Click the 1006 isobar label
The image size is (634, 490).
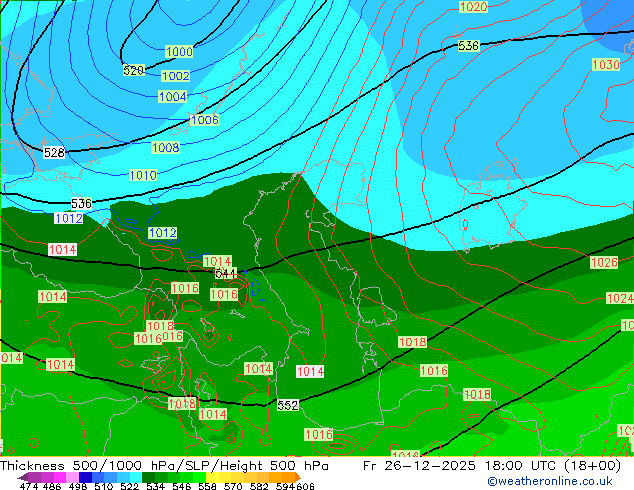204,120
